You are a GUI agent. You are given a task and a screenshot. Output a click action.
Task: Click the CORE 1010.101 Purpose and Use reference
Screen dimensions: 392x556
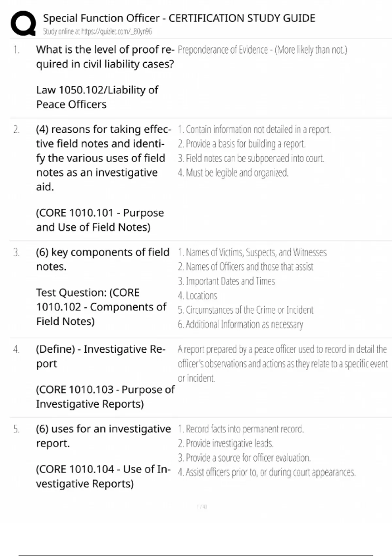point(100,220)
